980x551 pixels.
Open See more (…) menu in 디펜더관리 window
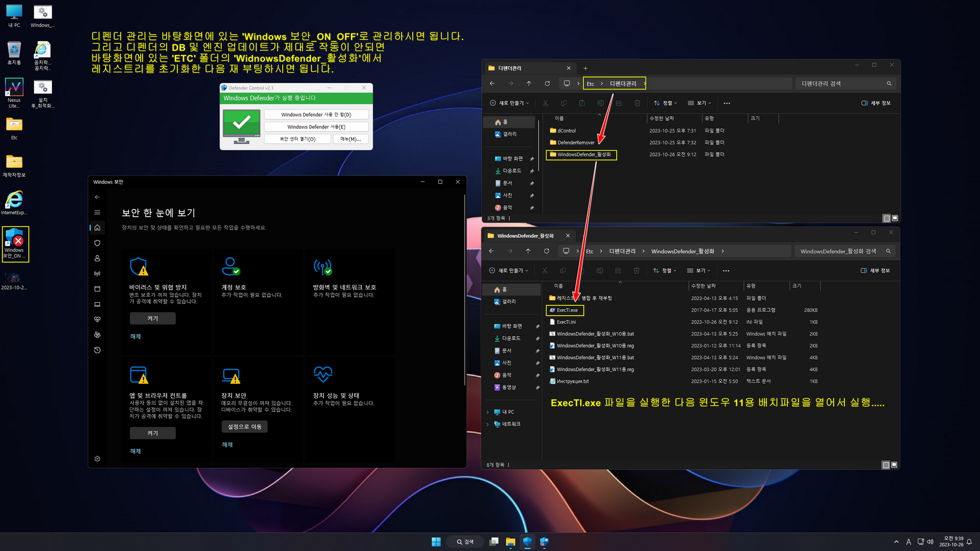pos(727,103)
